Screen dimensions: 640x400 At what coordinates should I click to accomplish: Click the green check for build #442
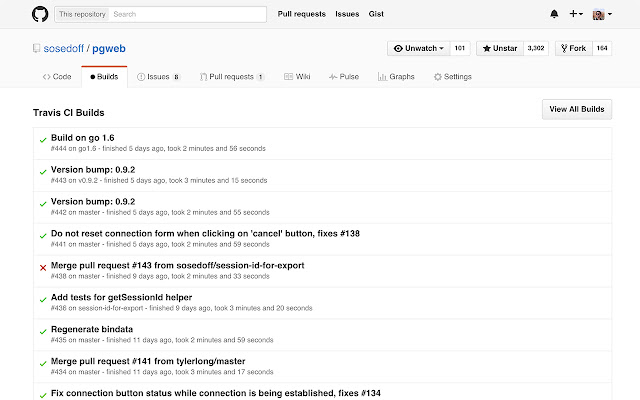click(43, 204)
